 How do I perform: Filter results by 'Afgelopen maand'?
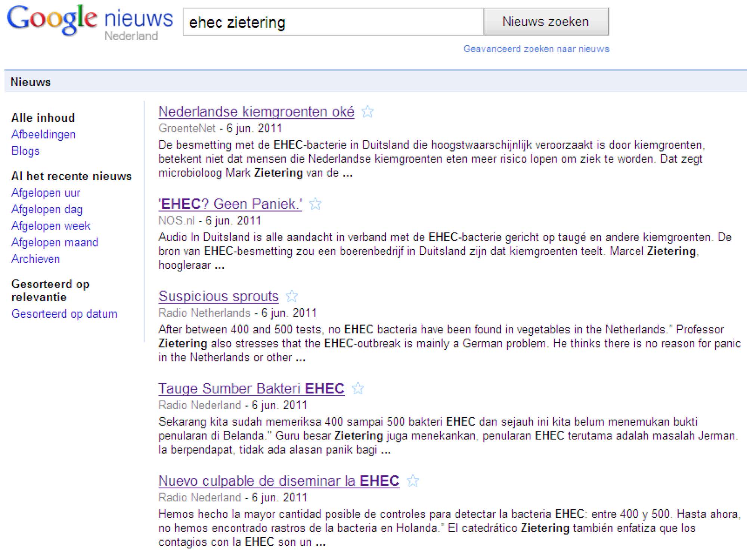pos(55,242)
